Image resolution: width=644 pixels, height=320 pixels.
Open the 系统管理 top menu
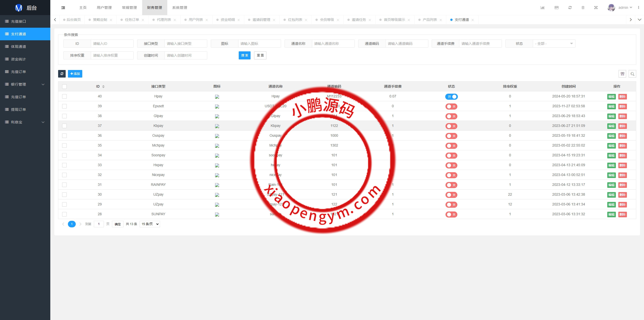point(180,8)
